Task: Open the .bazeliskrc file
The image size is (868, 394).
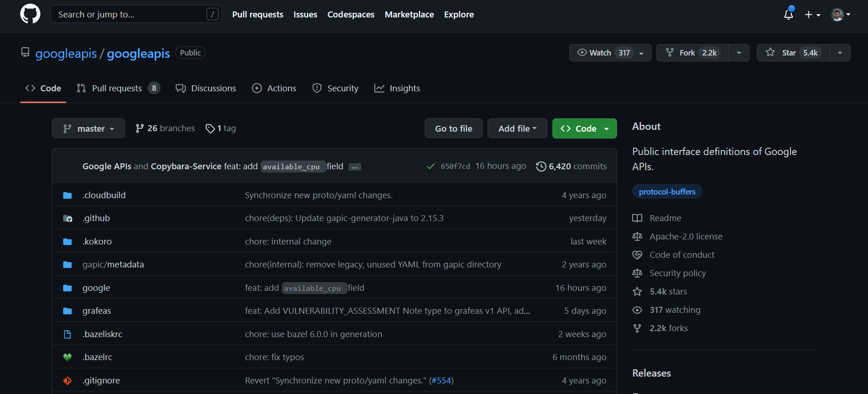Action: 102,334
